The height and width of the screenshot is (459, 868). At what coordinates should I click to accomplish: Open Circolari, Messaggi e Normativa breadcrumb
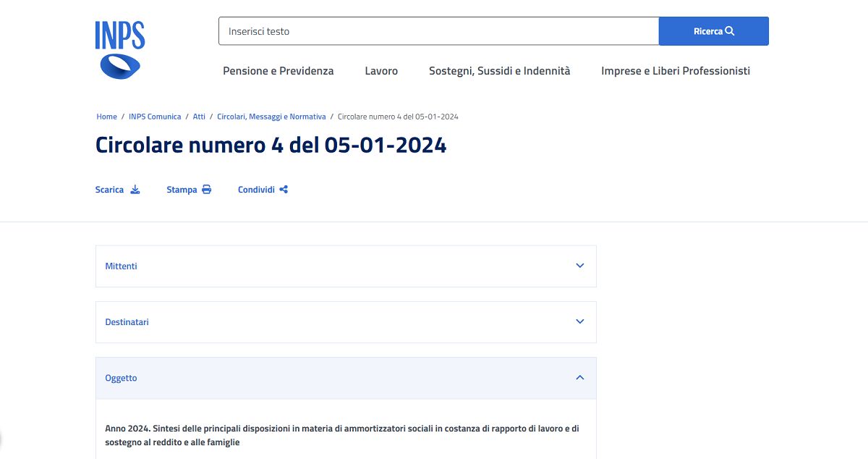[271, 117]
